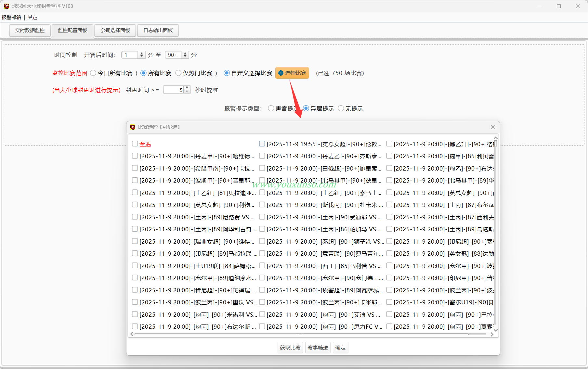588x369 pixels.
Task: Click the 选择比赛 button with gear icon
Action: (292, 73)
